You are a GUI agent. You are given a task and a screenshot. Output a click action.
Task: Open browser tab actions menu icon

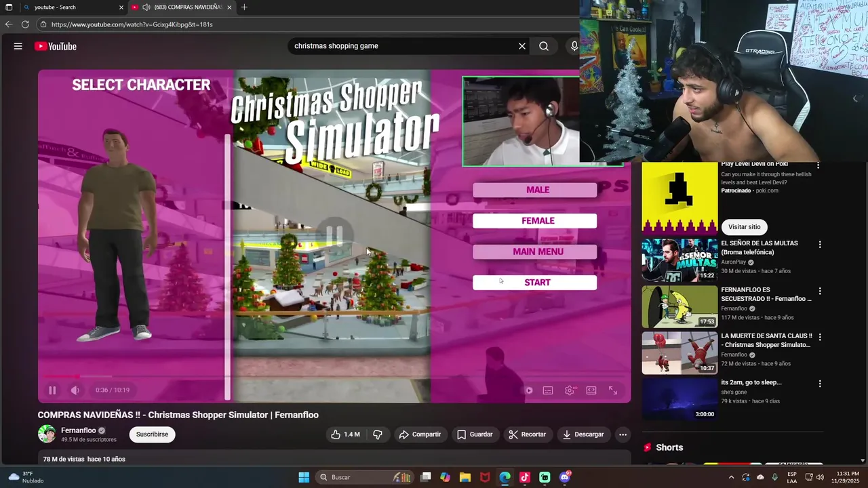9,7
